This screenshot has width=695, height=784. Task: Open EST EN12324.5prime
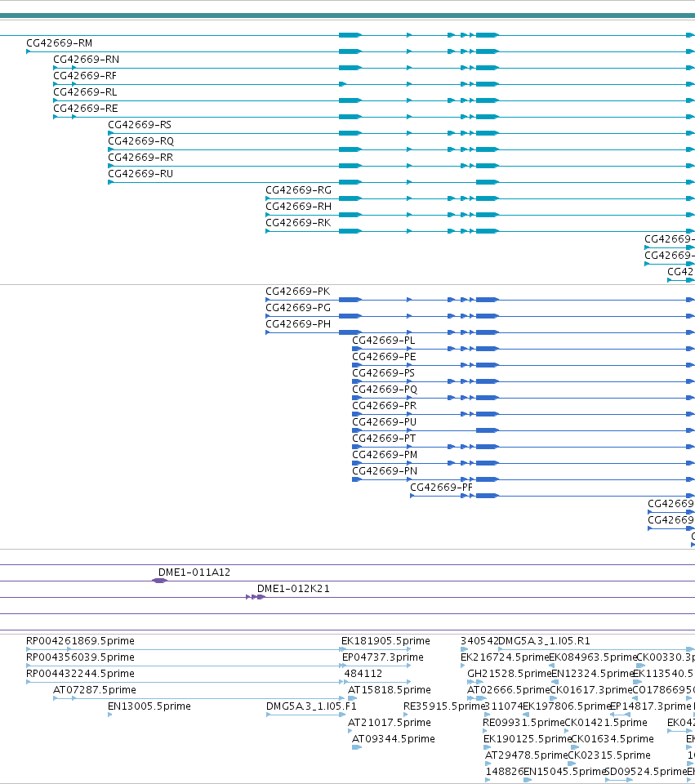tap(592, 674)
